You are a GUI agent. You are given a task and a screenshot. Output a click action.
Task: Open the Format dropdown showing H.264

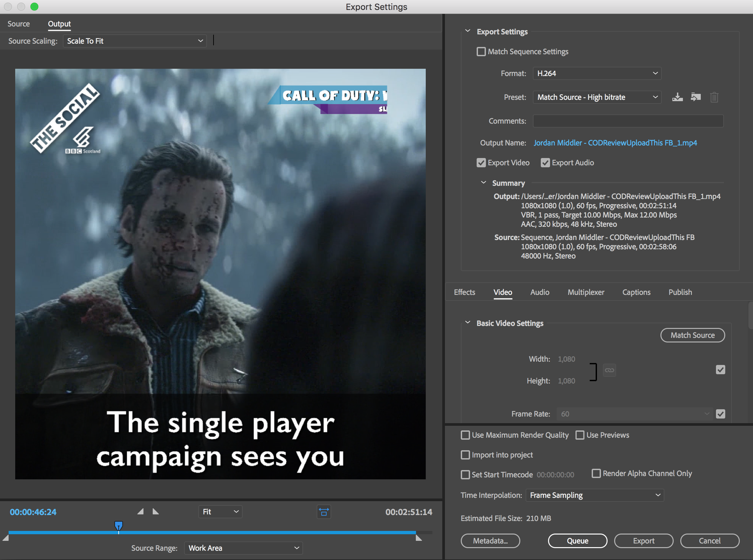[596, 73]
